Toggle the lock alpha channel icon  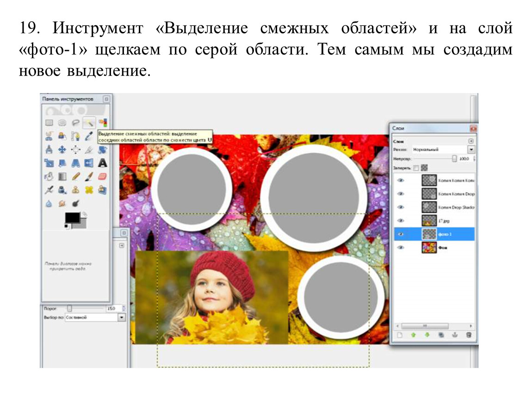tap(424, 168)
